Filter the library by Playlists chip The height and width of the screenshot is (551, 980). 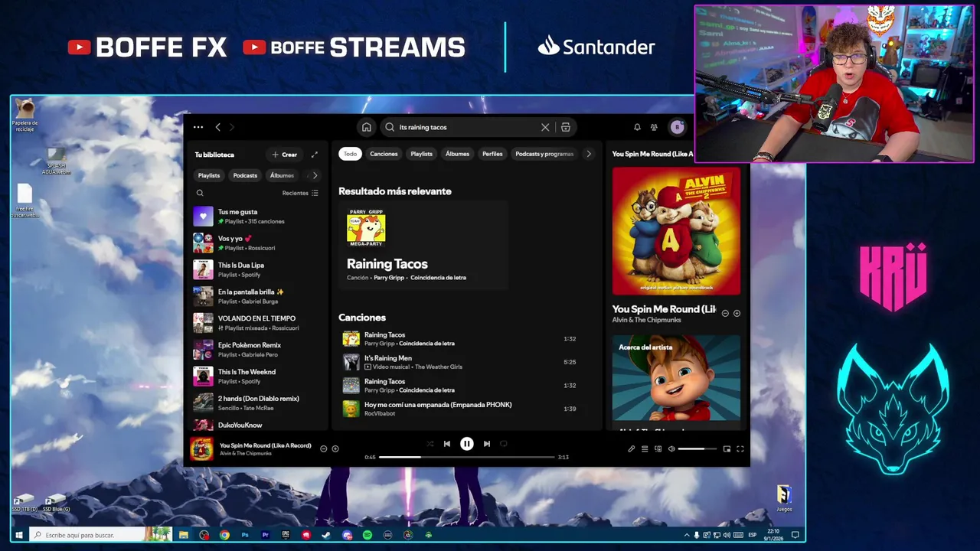click(209, 175)
